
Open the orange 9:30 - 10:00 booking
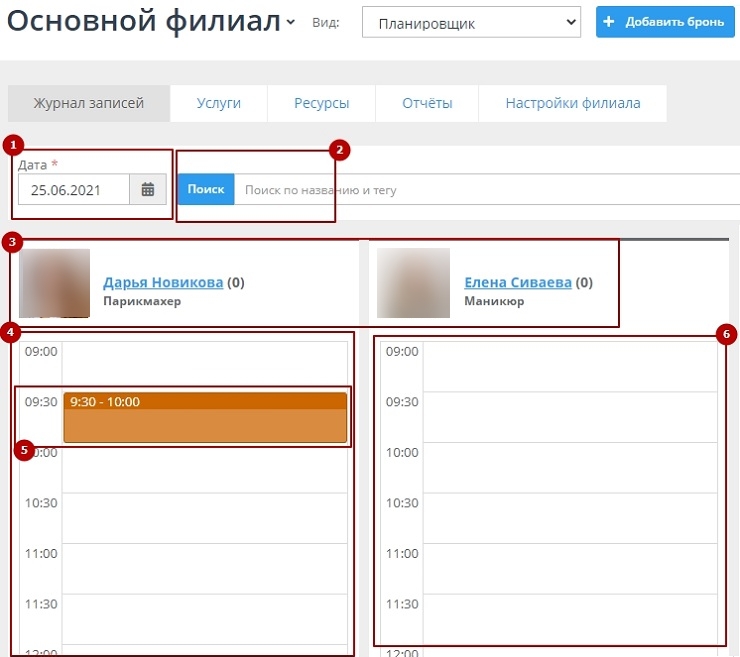coord(205,418)
